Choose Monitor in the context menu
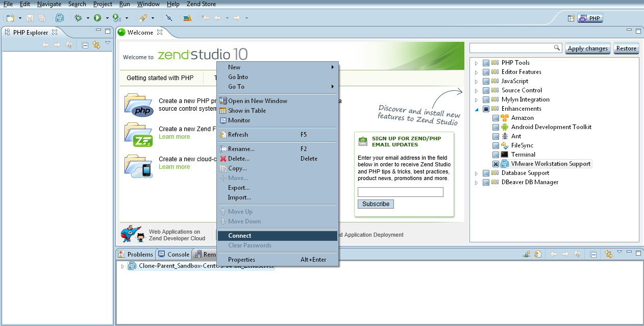The height and width of the screenshot is (326, 644). [x=278, y=120]
